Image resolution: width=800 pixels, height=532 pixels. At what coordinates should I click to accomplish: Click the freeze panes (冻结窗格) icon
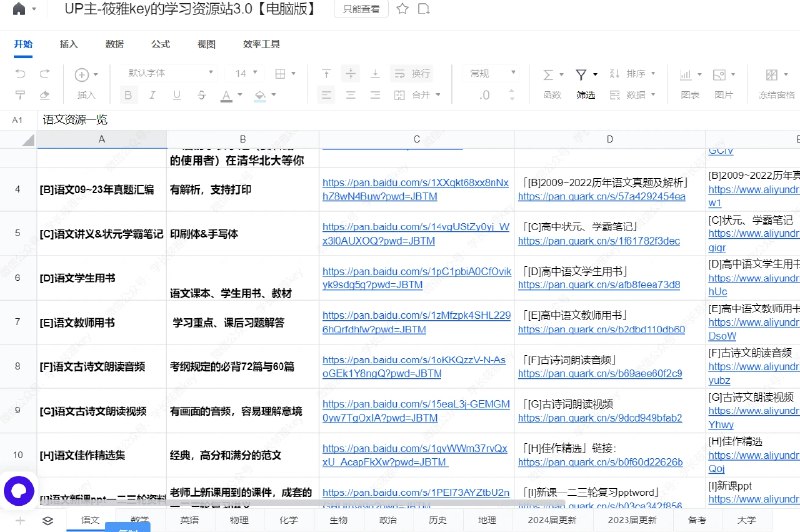771,75
